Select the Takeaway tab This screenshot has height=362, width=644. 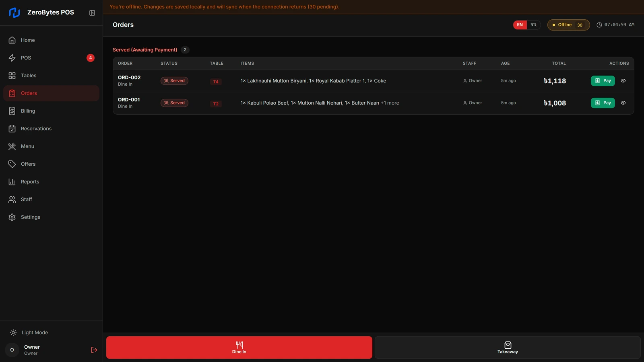point(508,348)
